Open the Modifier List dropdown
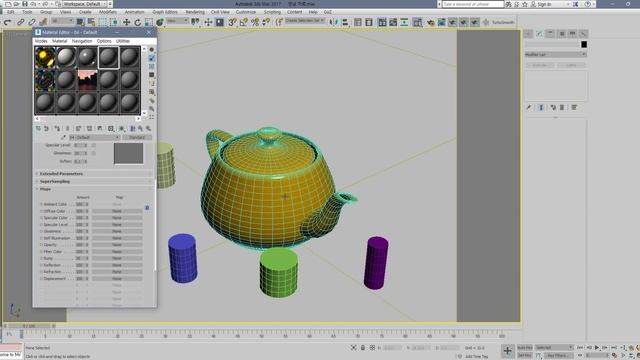This screenshot has width=640, height=360. 556,54
